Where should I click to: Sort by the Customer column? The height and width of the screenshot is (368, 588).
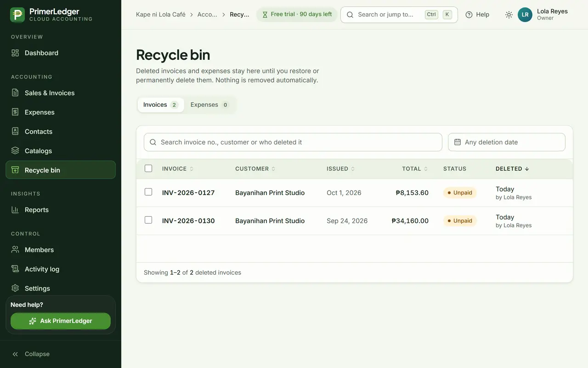coord(255,169)
